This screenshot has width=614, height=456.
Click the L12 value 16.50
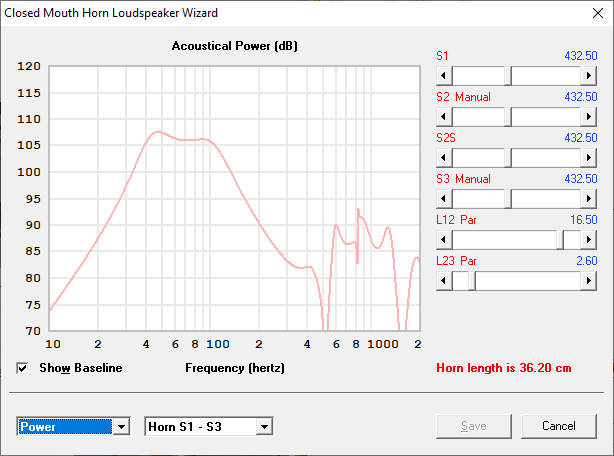tap(583, 220)
